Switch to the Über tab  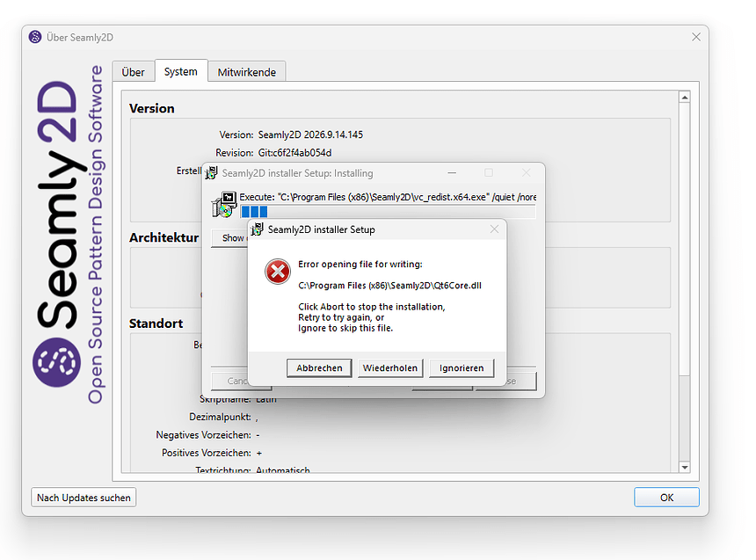(x=133, y=72)
